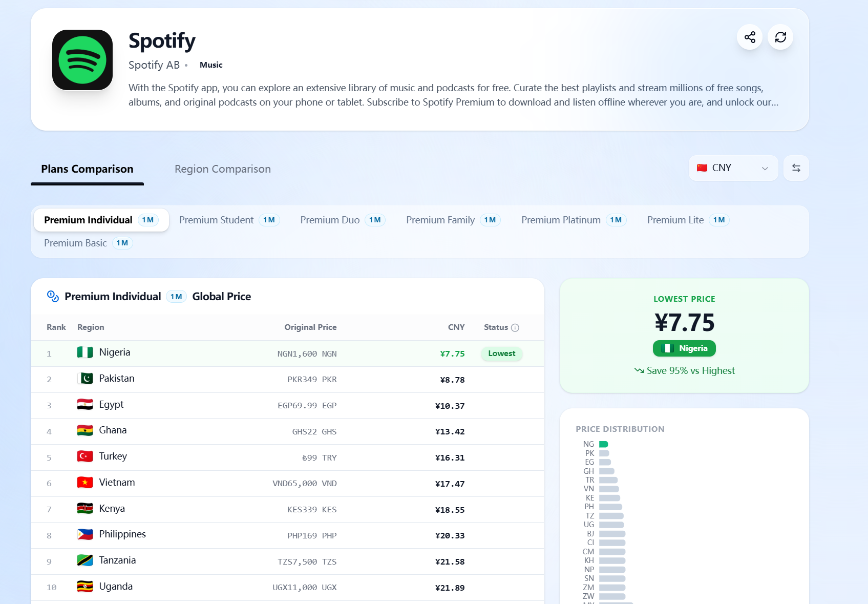Click the Ghana original price GHS22
Image resolution: width=868 pixels, height=604 pixels.
[x=314, y=432]
